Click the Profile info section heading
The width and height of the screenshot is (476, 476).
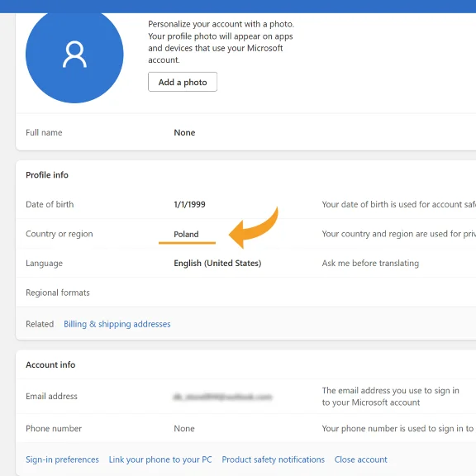point(47,175)
